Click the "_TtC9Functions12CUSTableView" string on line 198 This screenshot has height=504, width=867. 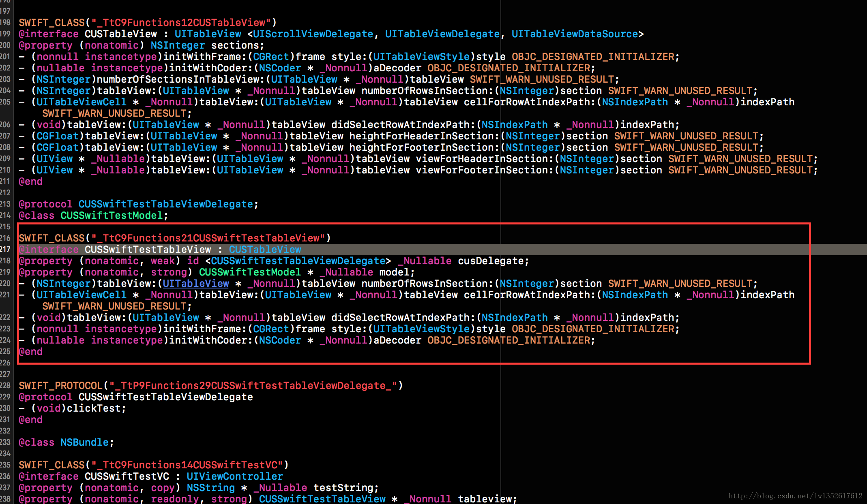click(181, 23)
